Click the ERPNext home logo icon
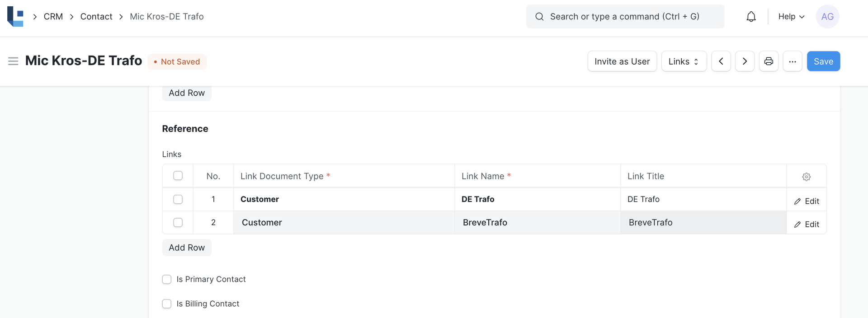The image size is (868, 318). pos(15,17)
